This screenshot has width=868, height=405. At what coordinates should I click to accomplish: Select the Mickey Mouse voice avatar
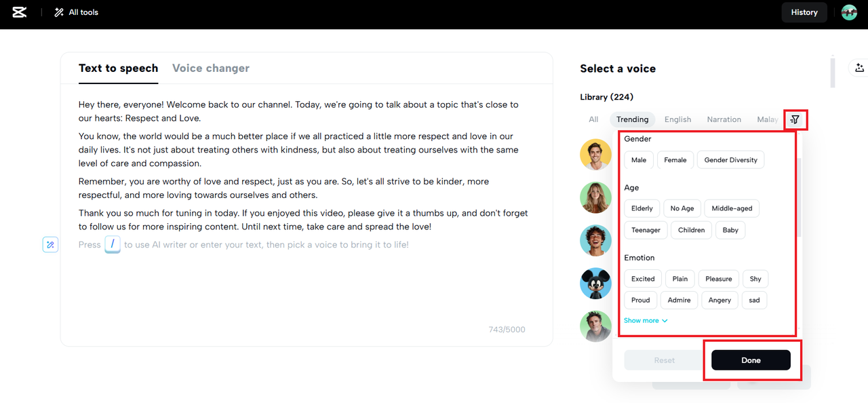pyautogui.click(x=595, y=283)
